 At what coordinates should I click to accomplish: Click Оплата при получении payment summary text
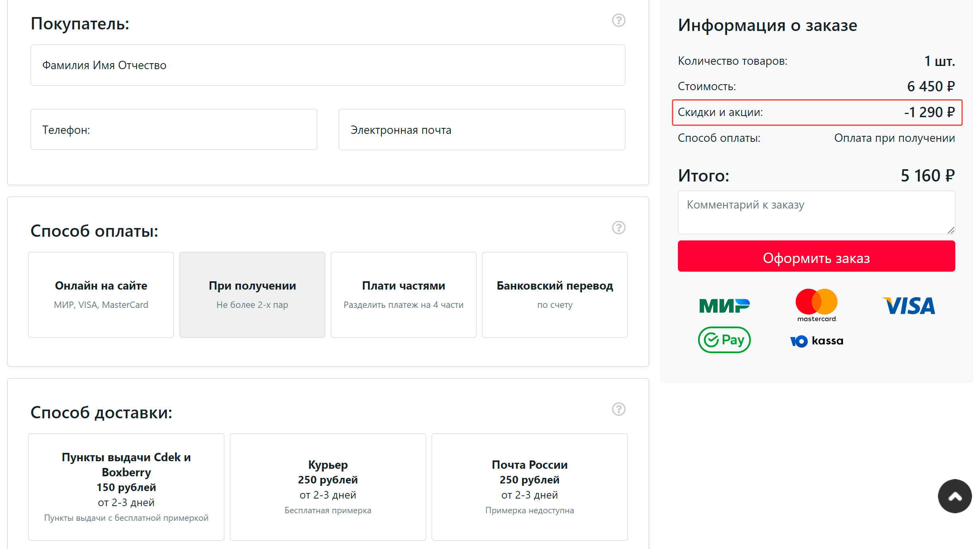894,138
